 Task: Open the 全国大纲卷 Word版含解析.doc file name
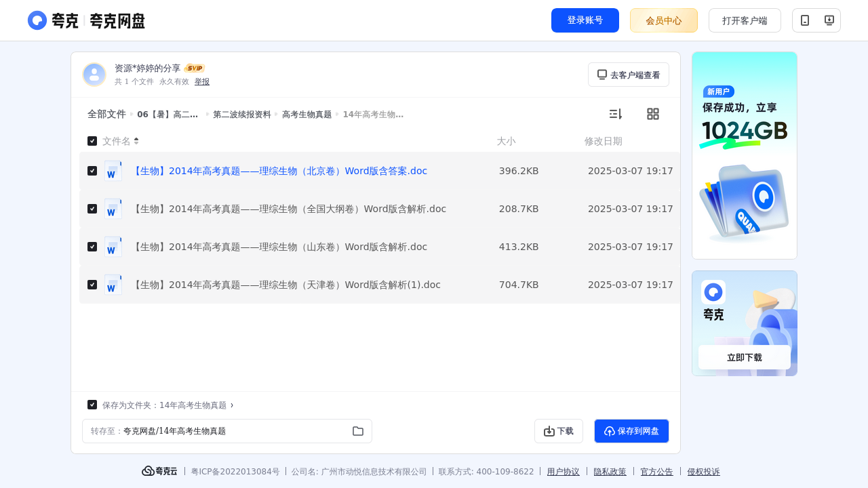click(x=289, y=209)
